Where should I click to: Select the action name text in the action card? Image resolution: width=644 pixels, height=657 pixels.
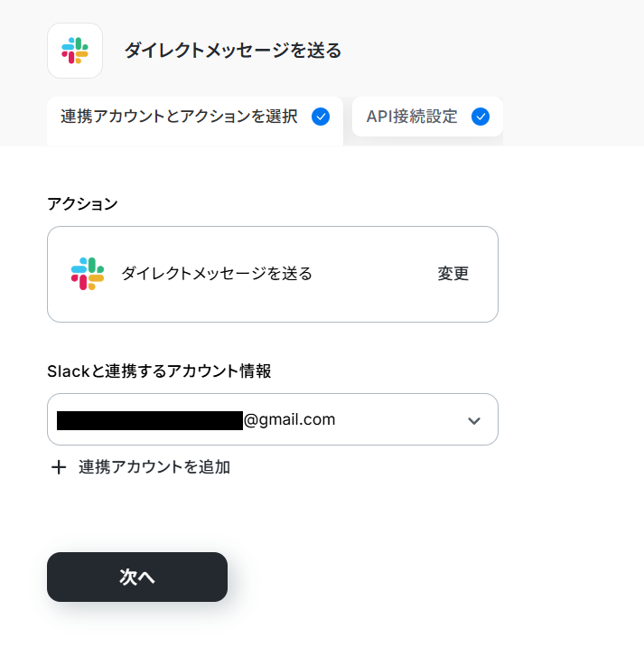[217, 274]
